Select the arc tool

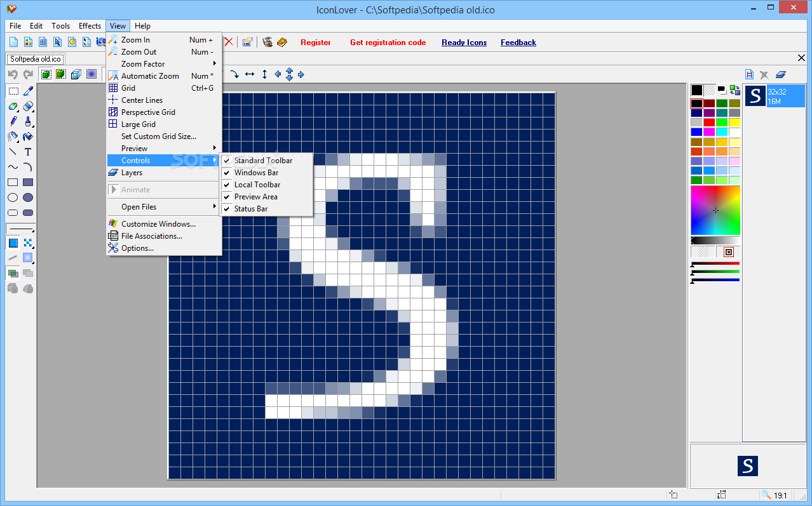click(x=28, y=167)
